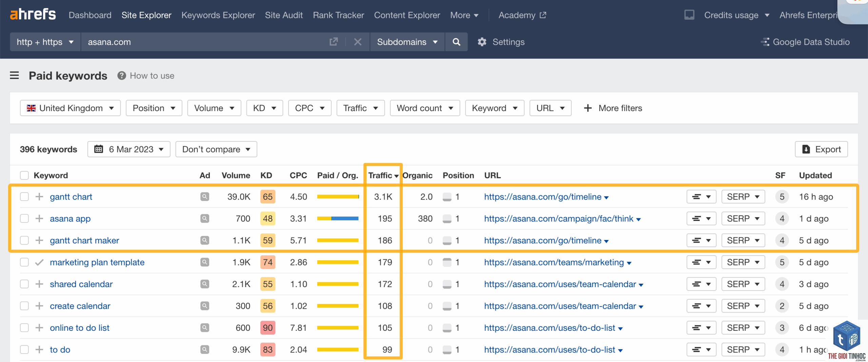This screenshot has height=362, width=868.
Task: Click the Export button
Action: point(821,149)
